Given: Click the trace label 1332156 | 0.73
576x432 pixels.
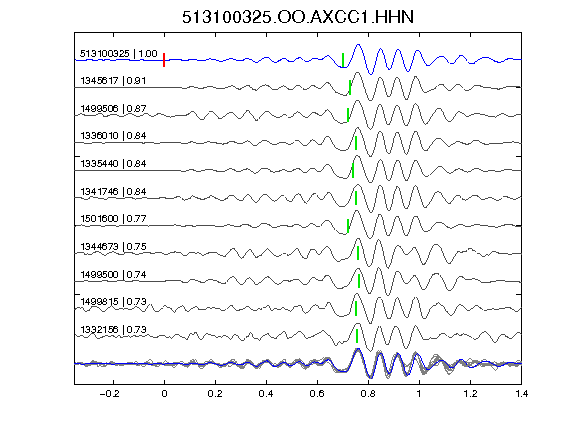Looking at the screenshot, I should (x=113, y=330).
